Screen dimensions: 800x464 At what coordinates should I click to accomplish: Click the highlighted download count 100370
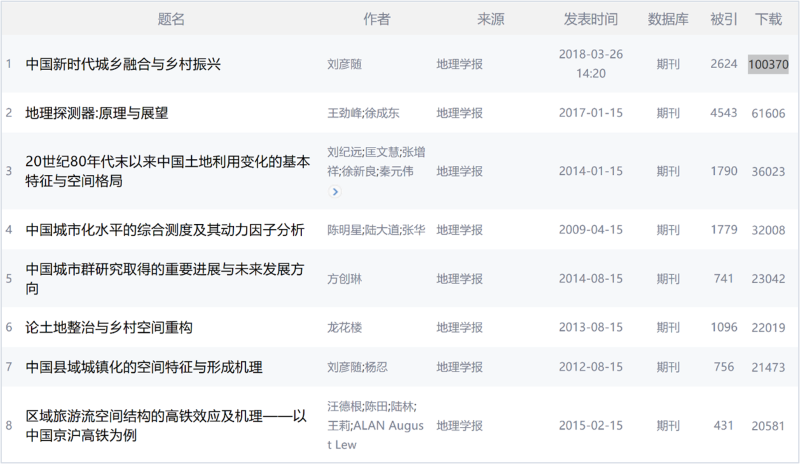[768, 64]
